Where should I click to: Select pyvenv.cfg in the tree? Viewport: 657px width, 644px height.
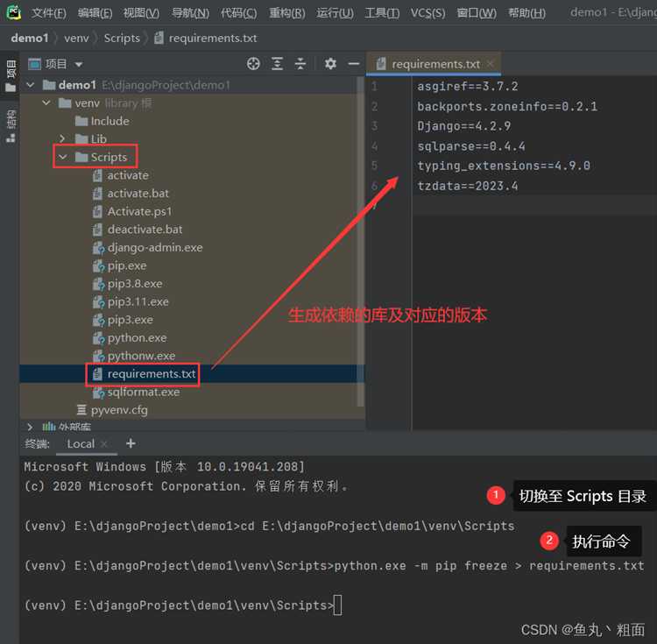coord(111,410)
